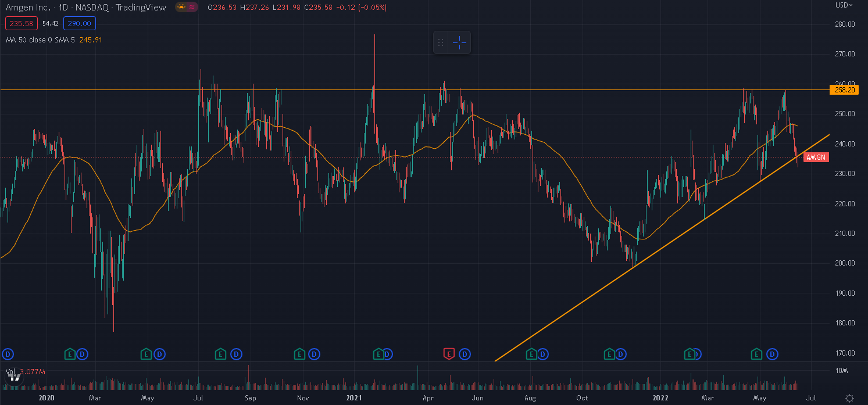868x405 pixels.
Task: Click the 10M volume scale label
Action: click(842, 371)
